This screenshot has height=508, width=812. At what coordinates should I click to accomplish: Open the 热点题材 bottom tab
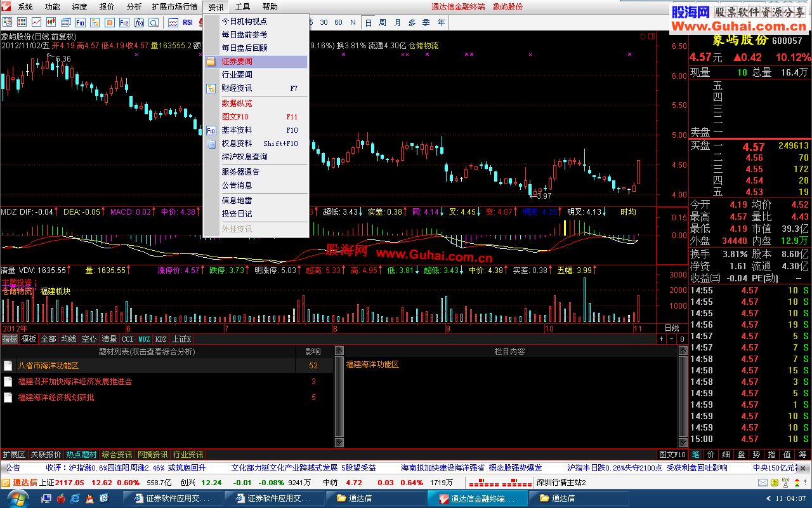81,455
